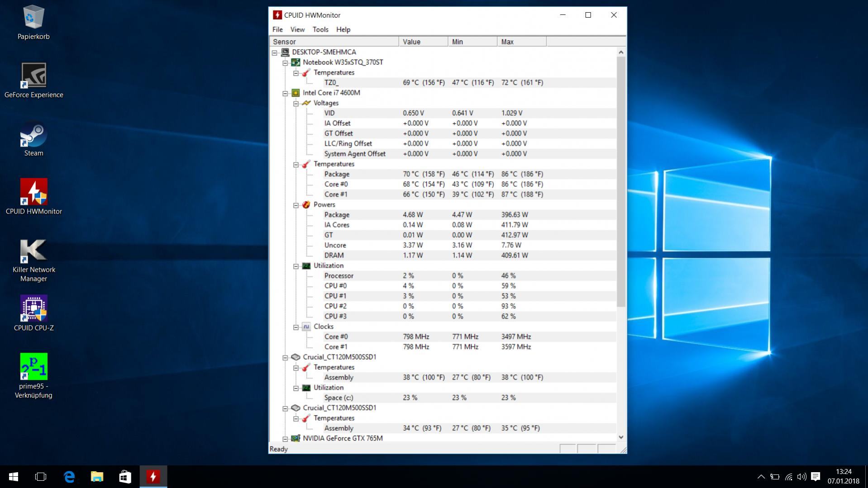Viewport: 868px width, 488px height.
Task: Click the HWMonitor title bar icon
Action: pos(277,15)
